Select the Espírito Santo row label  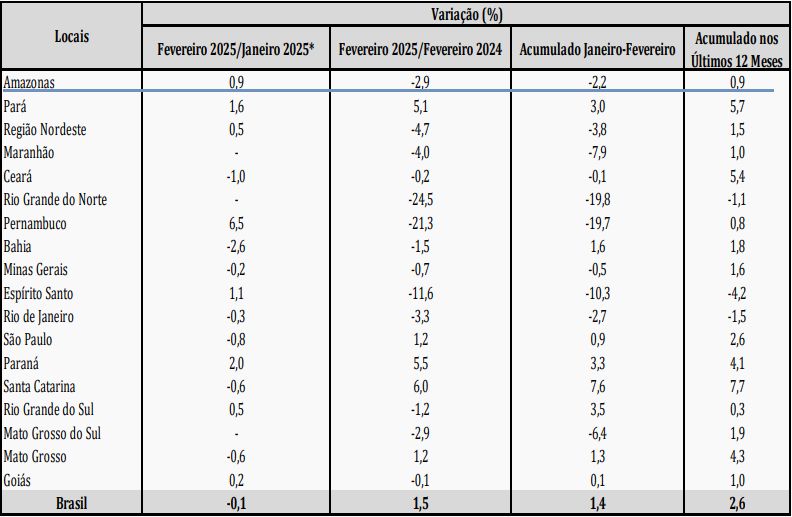(38, 293)
